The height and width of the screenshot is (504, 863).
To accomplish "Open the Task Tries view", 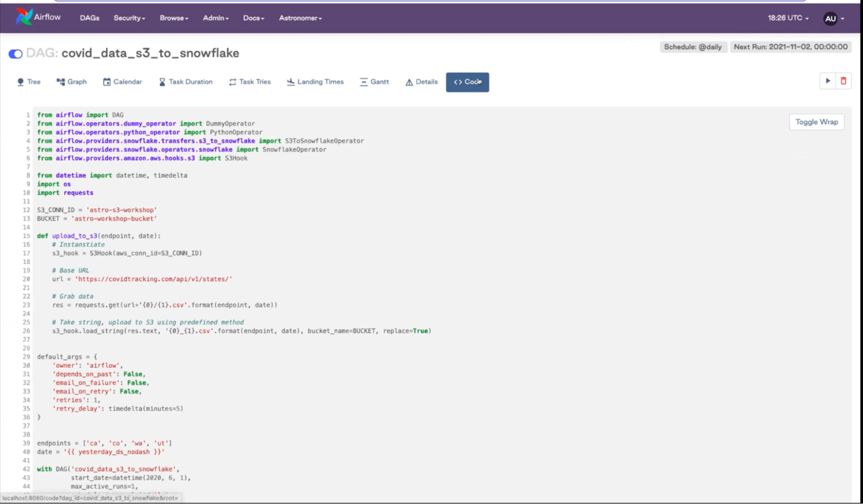I will point(250,82).
